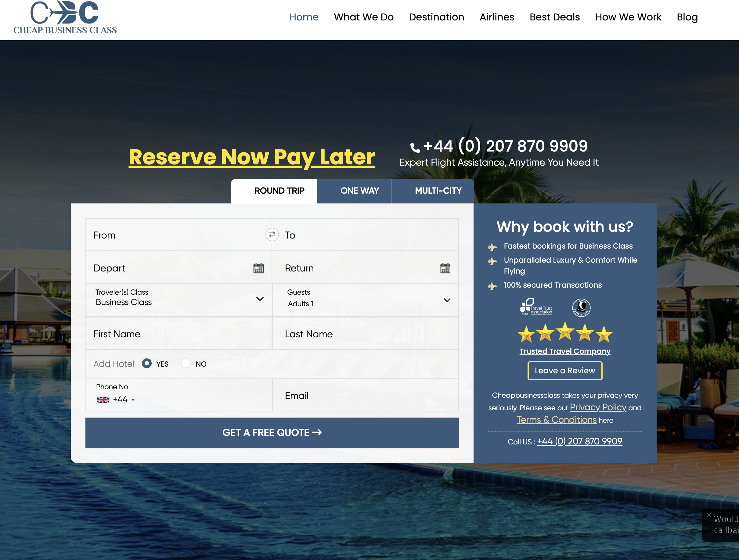Click the phone icon next to the number
The width and height of the screenshot is (739, 560).
click(x=415, y=147)
